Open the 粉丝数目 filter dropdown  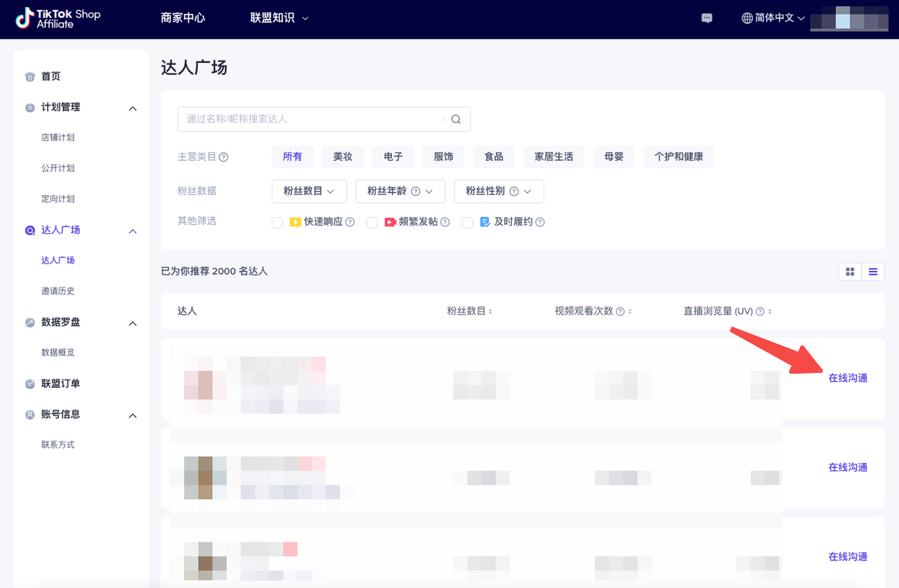(x=309, y=190)
